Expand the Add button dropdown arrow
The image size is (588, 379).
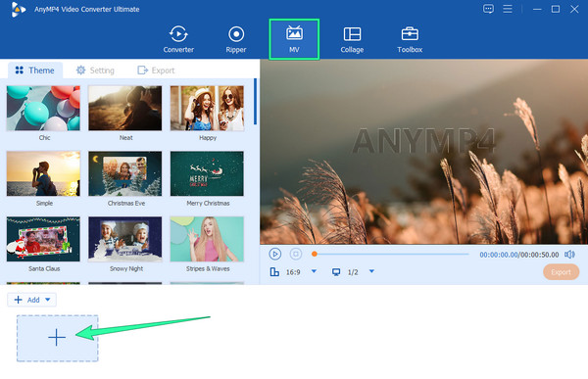point(48,300)
